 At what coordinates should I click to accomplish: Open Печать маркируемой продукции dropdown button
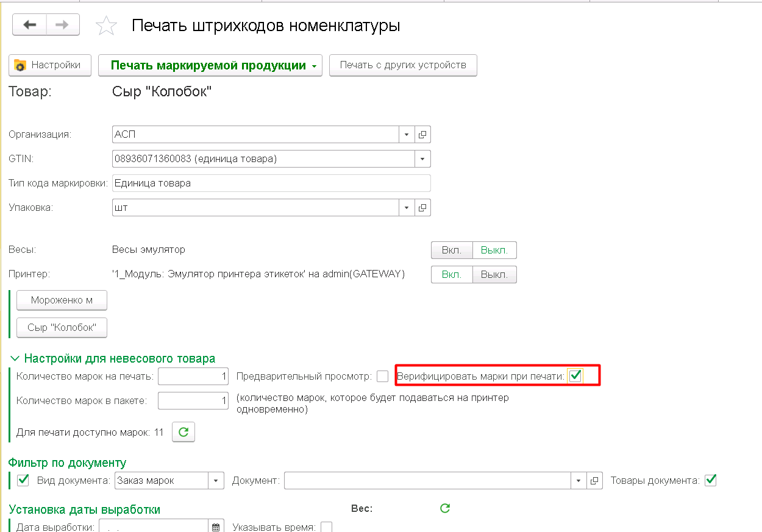click(210, 65)
